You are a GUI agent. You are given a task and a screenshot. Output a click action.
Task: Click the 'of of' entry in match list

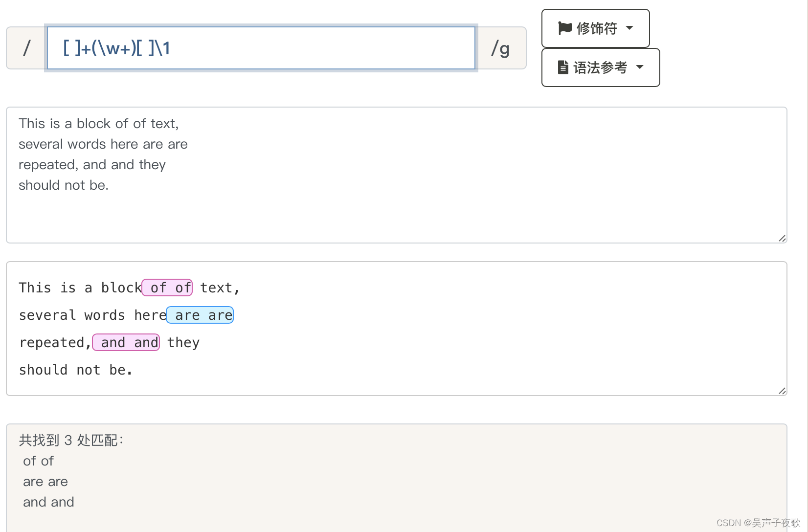coord(38,461)
